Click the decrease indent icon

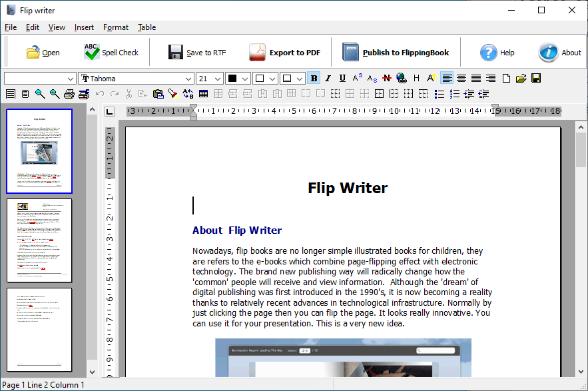[483, 94]
